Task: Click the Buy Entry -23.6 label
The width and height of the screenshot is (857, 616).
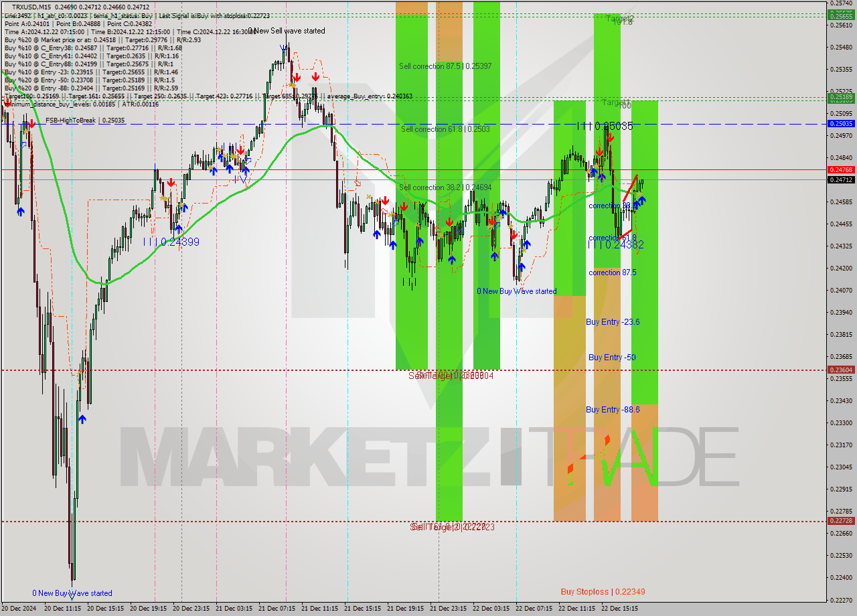Action: [x=613, y=322]
